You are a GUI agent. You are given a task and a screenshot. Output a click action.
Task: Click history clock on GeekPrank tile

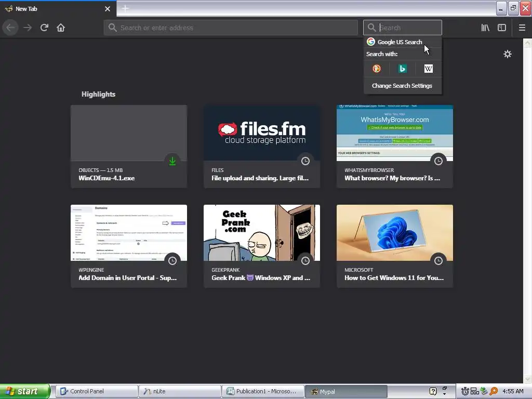click(305, 261)
